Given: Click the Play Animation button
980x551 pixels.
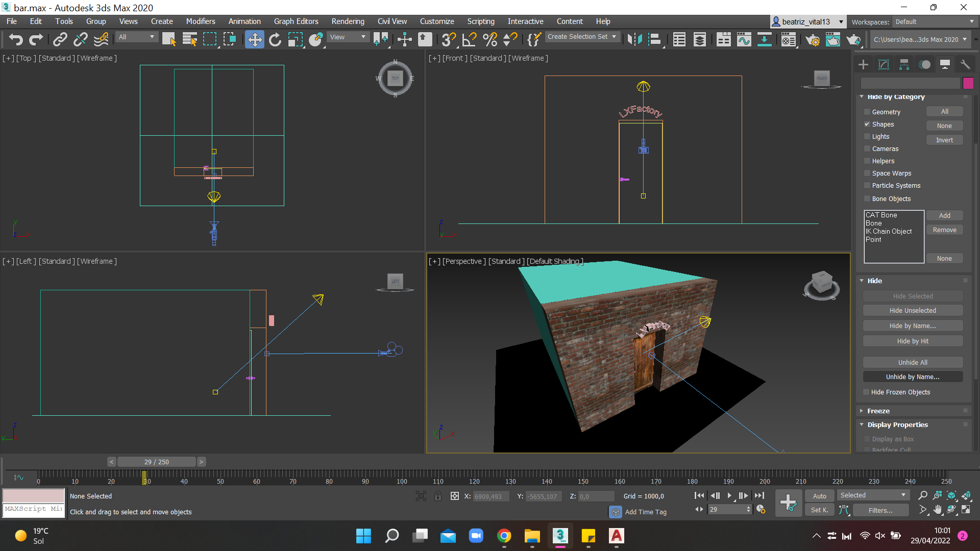Looking at the screenshot, I should click(x=729, y=495).
